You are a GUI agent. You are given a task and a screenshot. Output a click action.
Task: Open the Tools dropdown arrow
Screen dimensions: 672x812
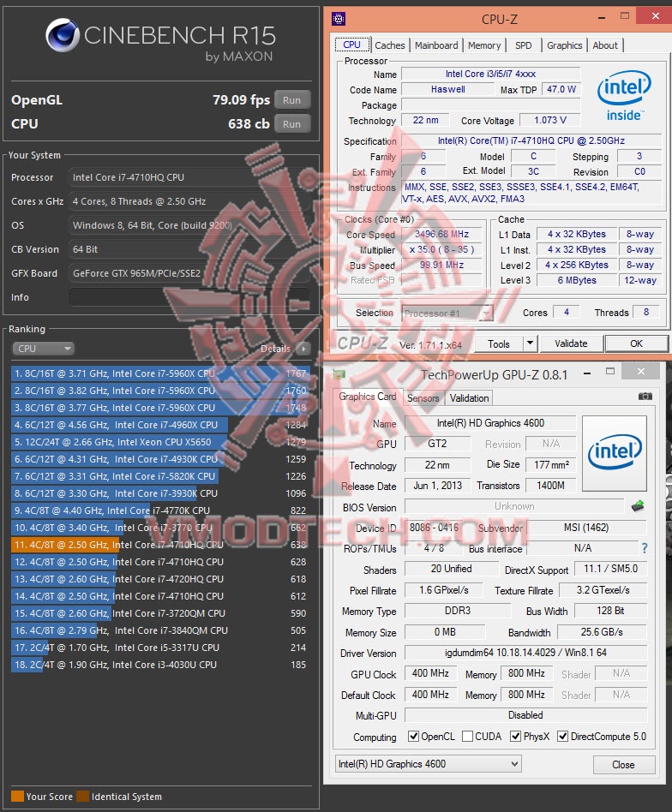click(530, 343)
